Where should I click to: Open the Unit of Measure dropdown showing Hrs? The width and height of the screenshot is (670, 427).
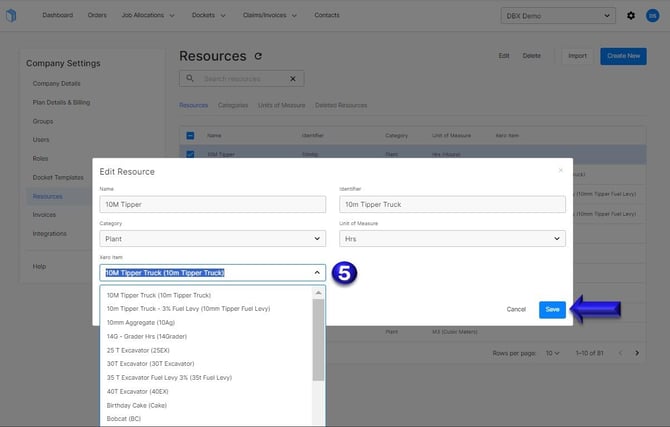pos(453,239)
